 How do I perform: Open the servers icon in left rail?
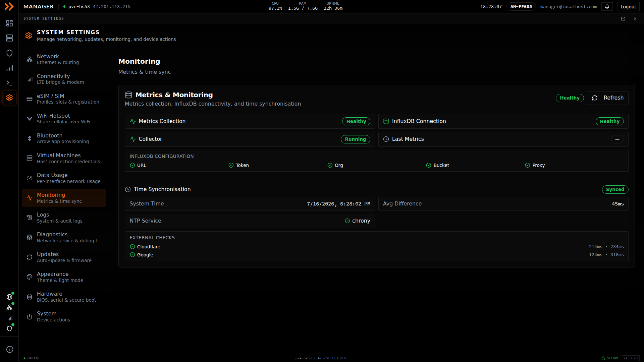[x=9, y=38]
